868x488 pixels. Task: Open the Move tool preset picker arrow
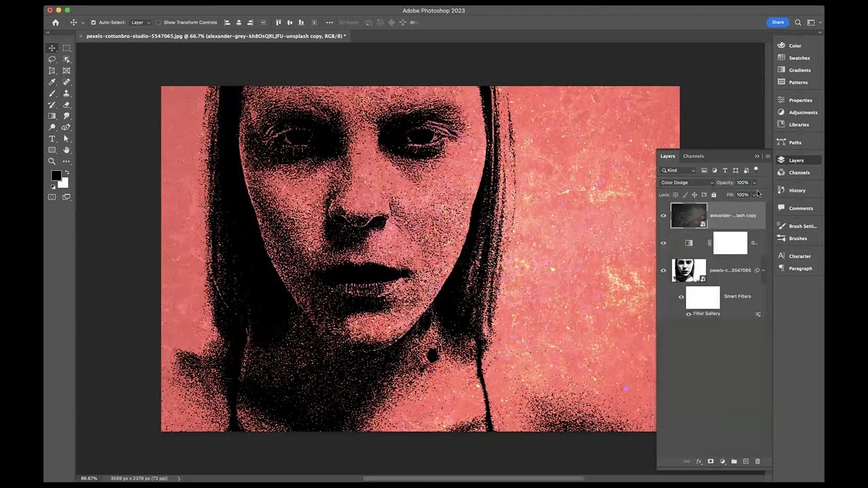tap(83, 23)
